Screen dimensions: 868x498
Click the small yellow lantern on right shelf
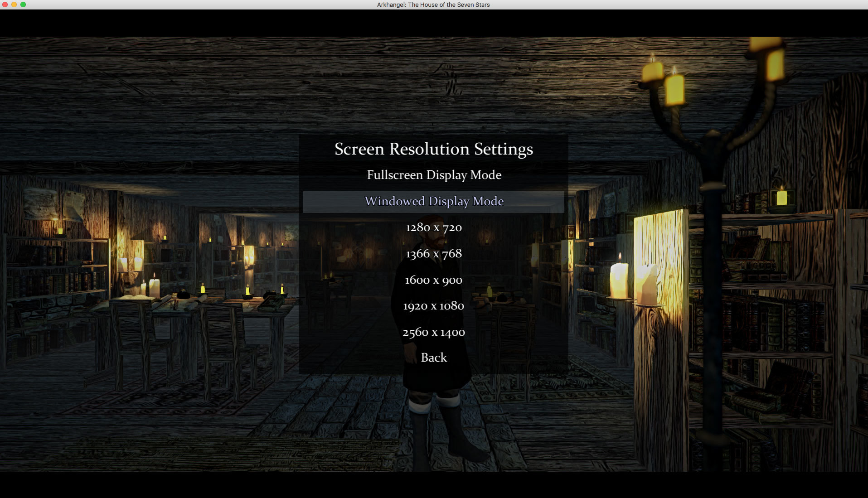(x=781, y=198)
